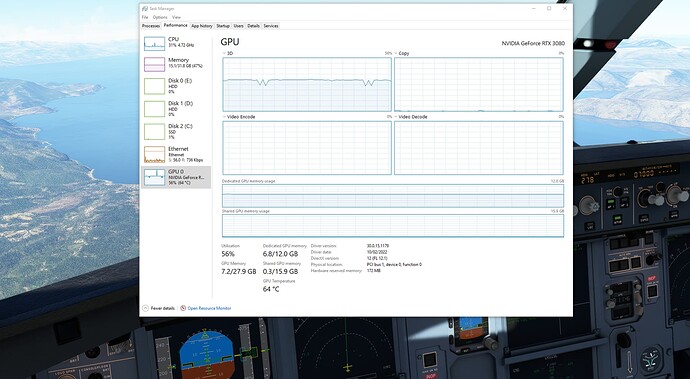The height and width of the screenshot is (379, 690).
Task: Click the 0.3/15.9 GB shared memory value
Action: (x=280, y=272)
